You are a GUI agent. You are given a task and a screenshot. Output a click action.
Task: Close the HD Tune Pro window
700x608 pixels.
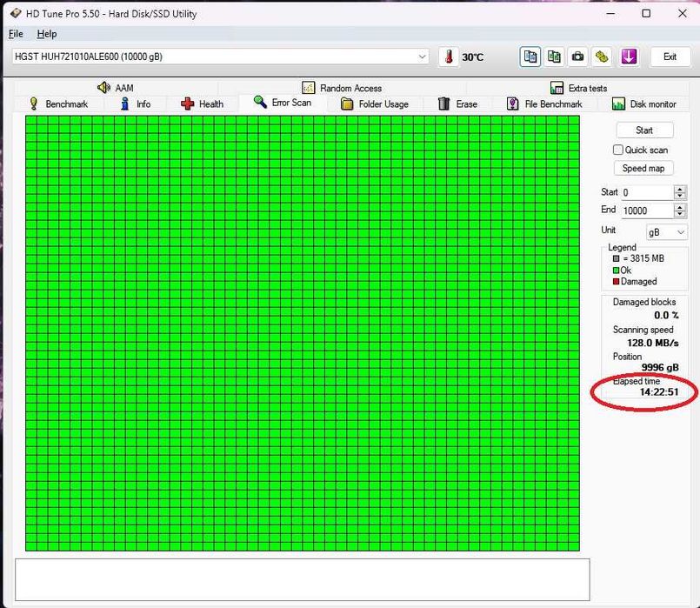click(682, 13)
